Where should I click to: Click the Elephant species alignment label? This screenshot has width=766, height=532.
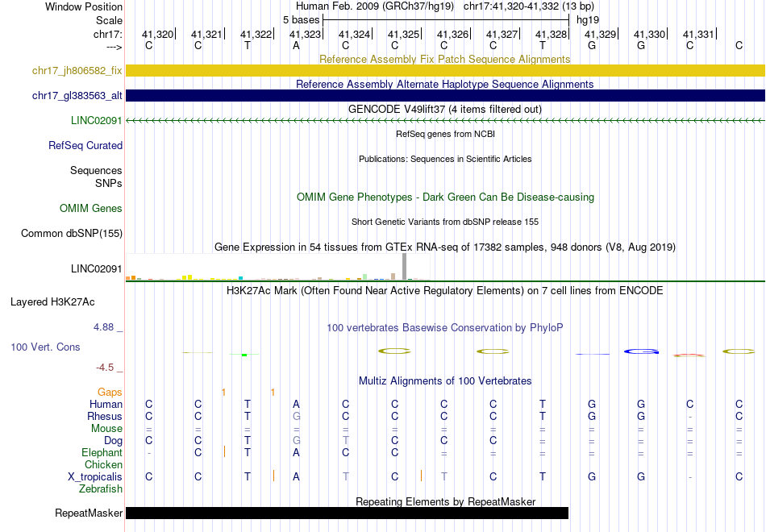click(102, 452)
